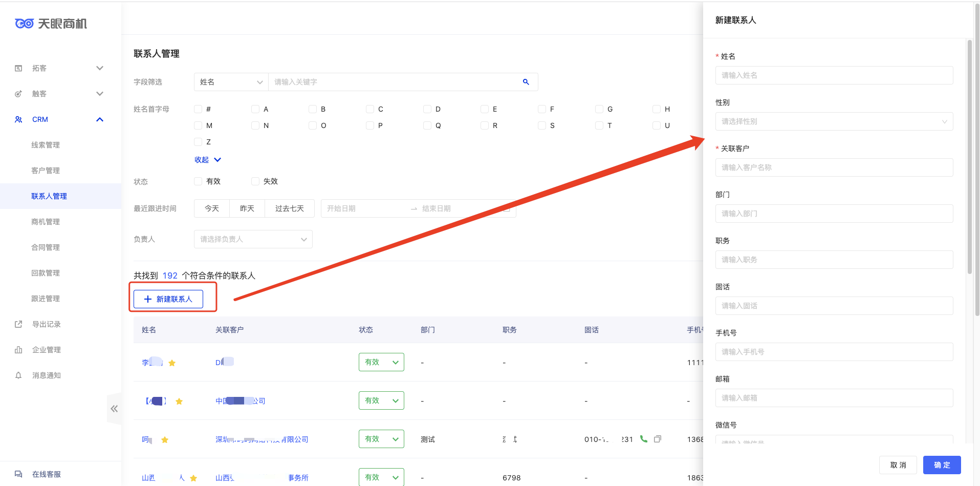Open the 请选择负责人 dropdown
Image resolution: width=980 pixels, height=486 pixels.
253,239
